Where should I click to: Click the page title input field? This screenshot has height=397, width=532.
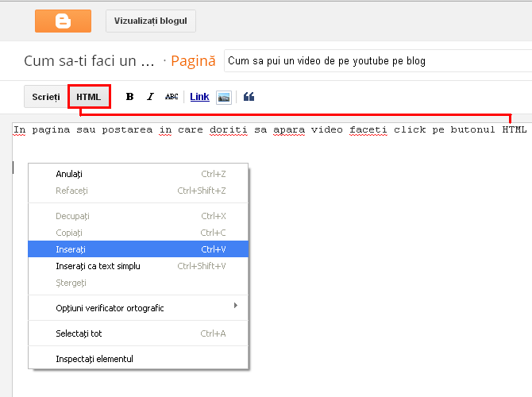(x=378, y=60)
